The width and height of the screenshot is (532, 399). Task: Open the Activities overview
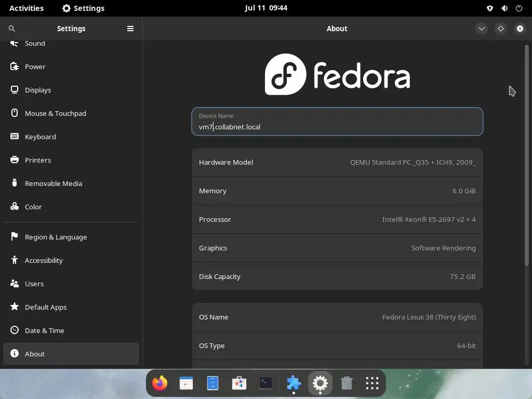tap(26, 8)
